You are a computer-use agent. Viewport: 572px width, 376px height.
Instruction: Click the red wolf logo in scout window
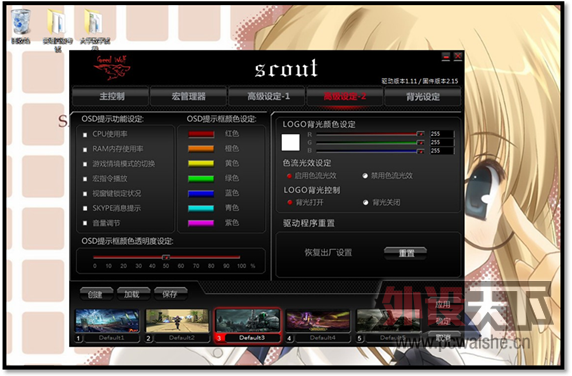click(112, 68)
